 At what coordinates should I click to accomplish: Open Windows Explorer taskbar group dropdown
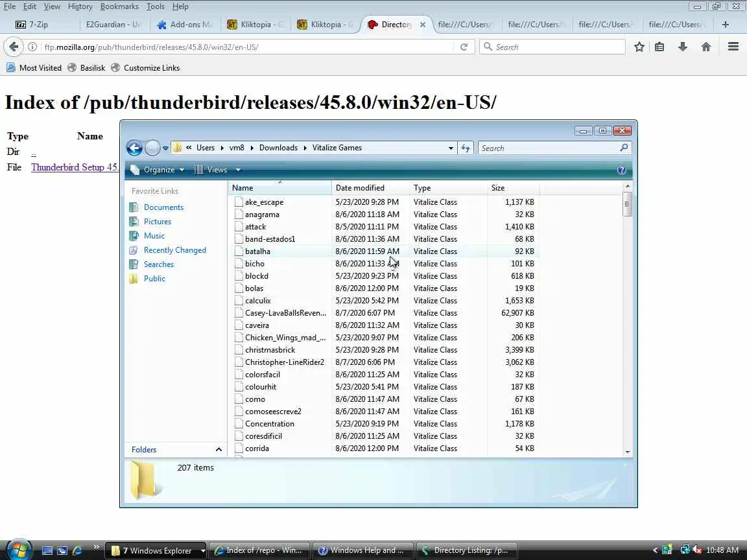point(203,551)
